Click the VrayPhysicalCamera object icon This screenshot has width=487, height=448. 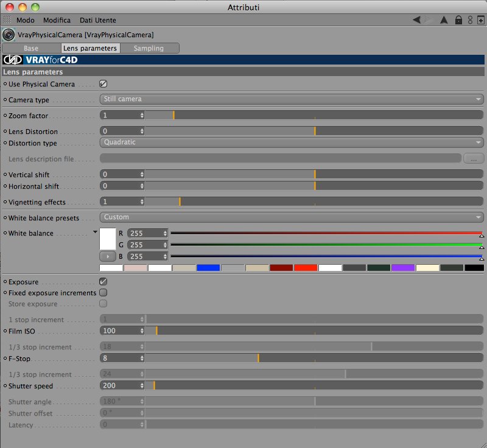(x=9, y=35)
